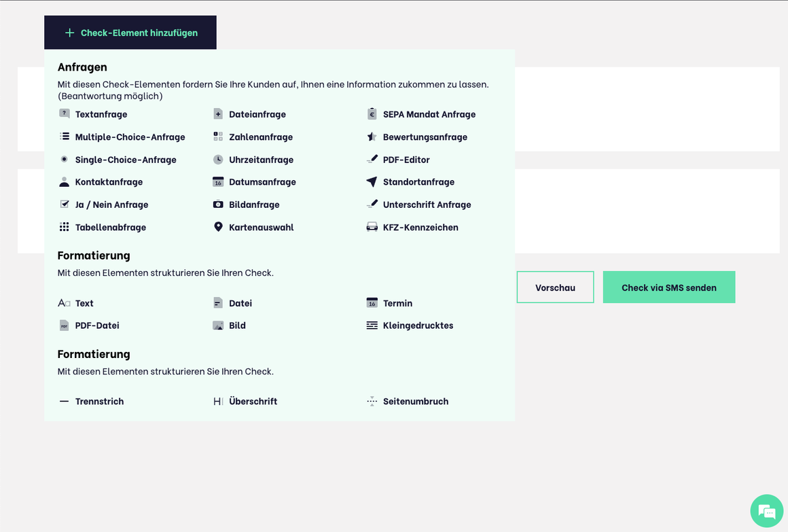Select the Uhrzeitanfrage element
Image resolution: width=788 pixels, height=532 pixels.
pyautogui.click(x=260, y=160)
